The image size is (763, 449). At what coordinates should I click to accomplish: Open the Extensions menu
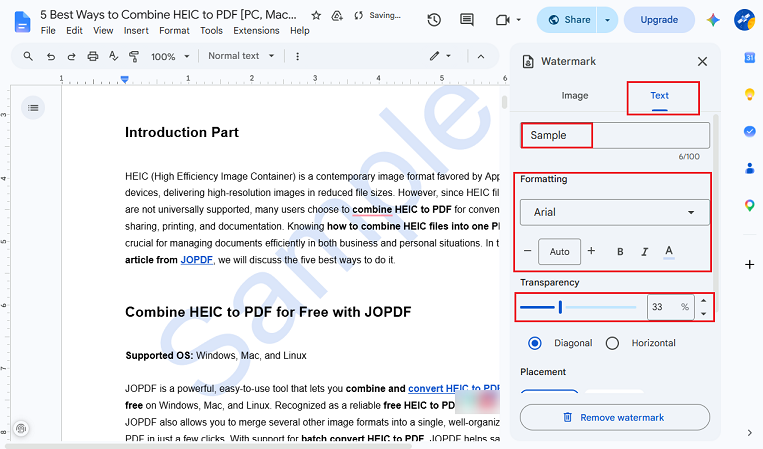coord(256,31)
